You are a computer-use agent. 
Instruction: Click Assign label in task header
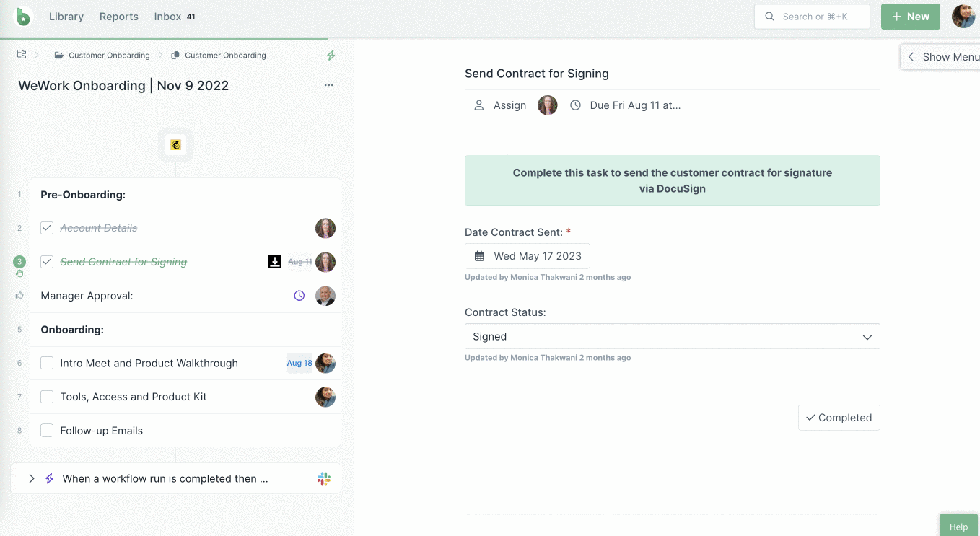point(510,105)
